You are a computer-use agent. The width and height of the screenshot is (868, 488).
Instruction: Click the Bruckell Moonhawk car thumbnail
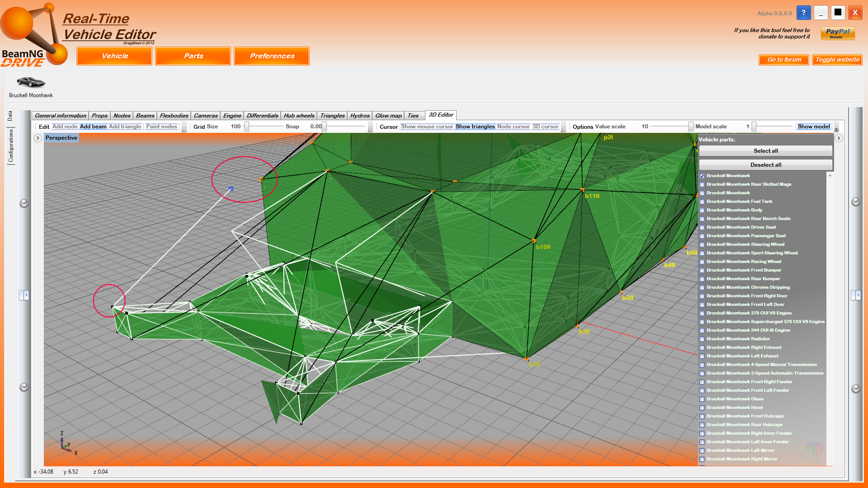[31, 82]
